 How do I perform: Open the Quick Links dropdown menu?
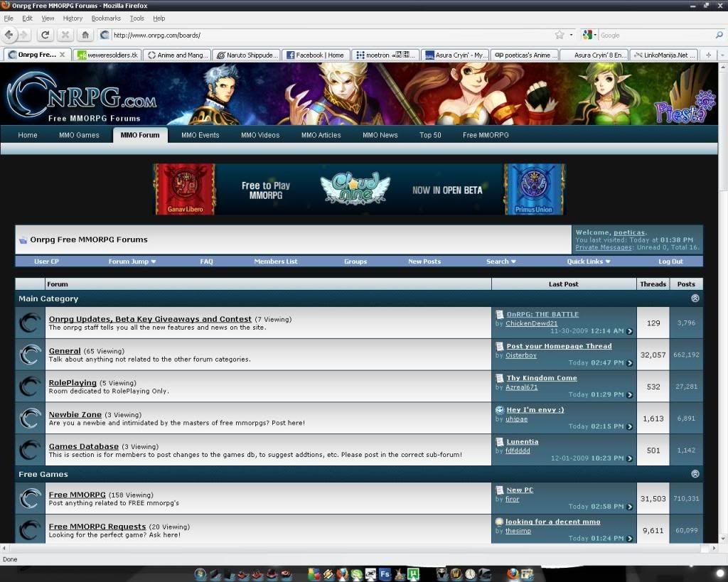tap(588, 262)
